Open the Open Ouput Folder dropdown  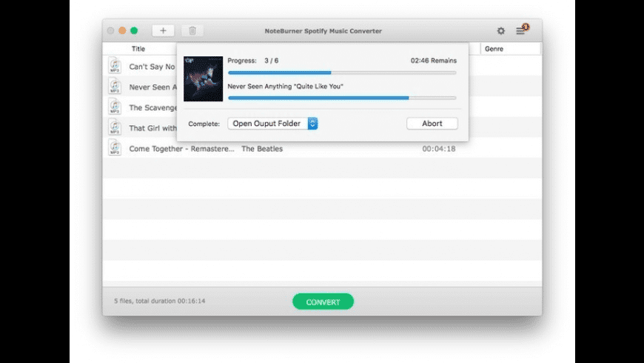pyautogui.click(x=272, y=123)
